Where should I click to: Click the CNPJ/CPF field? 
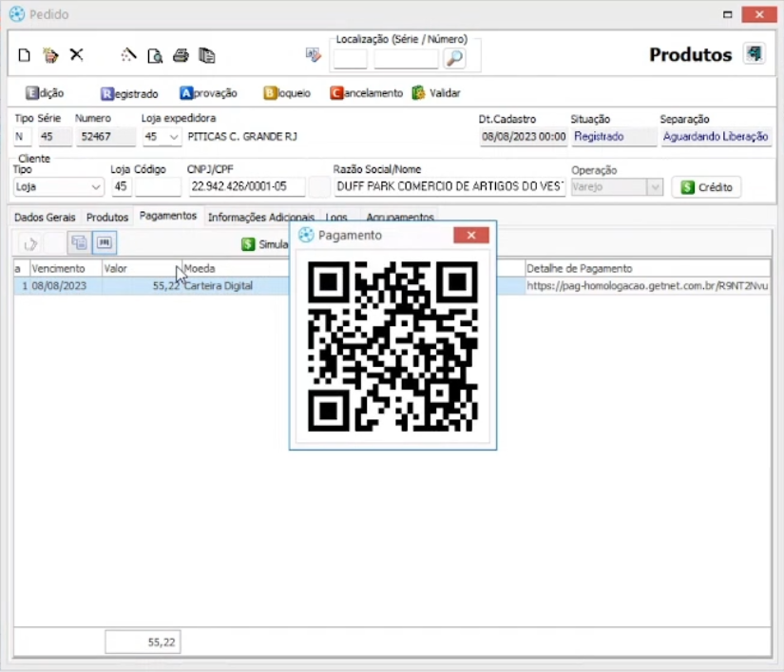pos(246,187)
